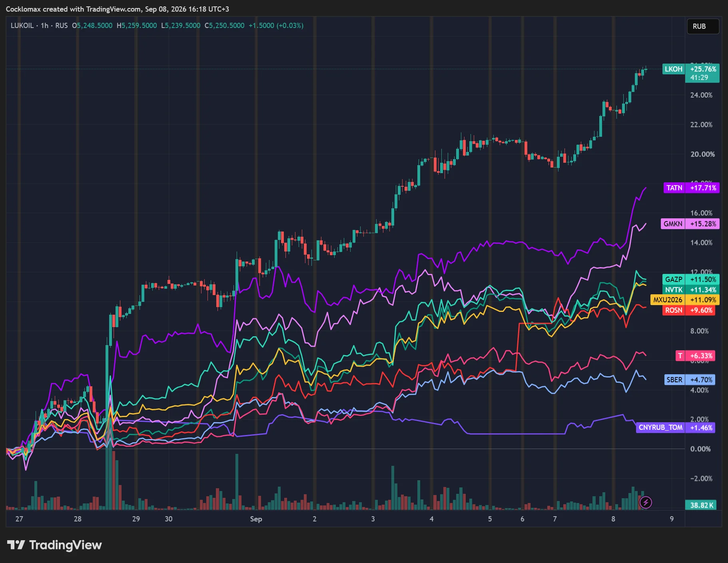Click the +11.50% value tag
Image resolution: width=728 pixels, height=563 pixels.
(703, 280)
